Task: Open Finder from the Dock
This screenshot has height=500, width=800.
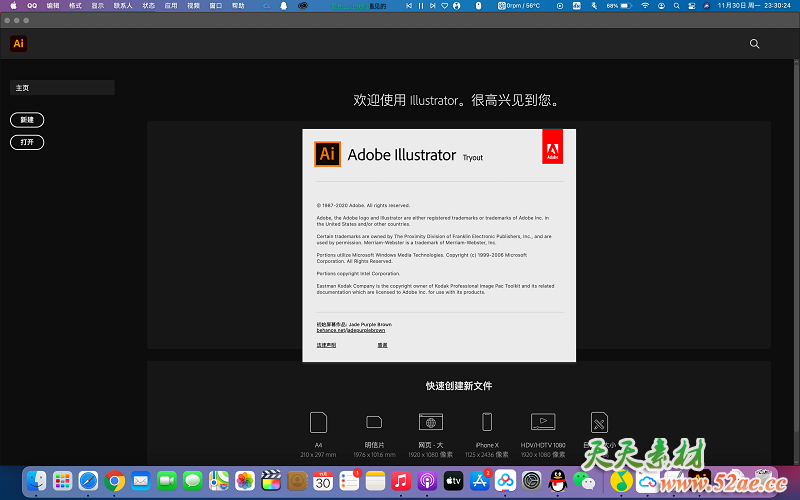Action: 36,481
